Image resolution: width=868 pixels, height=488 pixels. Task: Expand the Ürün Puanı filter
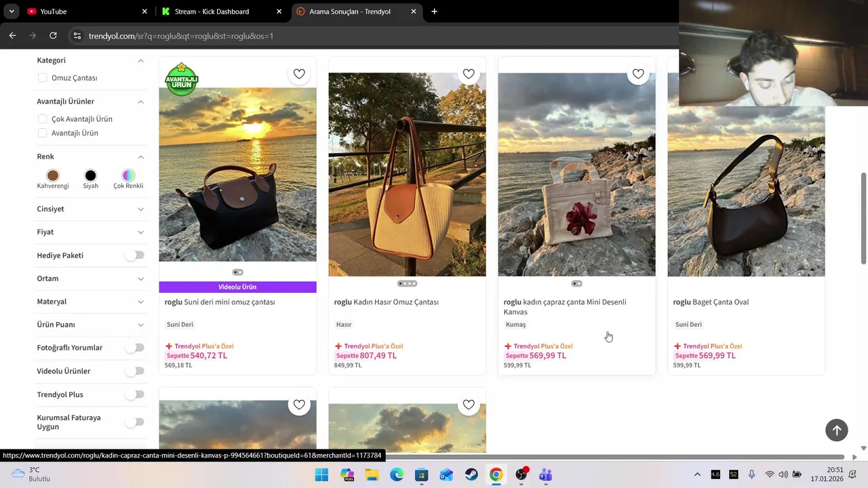(140, 325)
